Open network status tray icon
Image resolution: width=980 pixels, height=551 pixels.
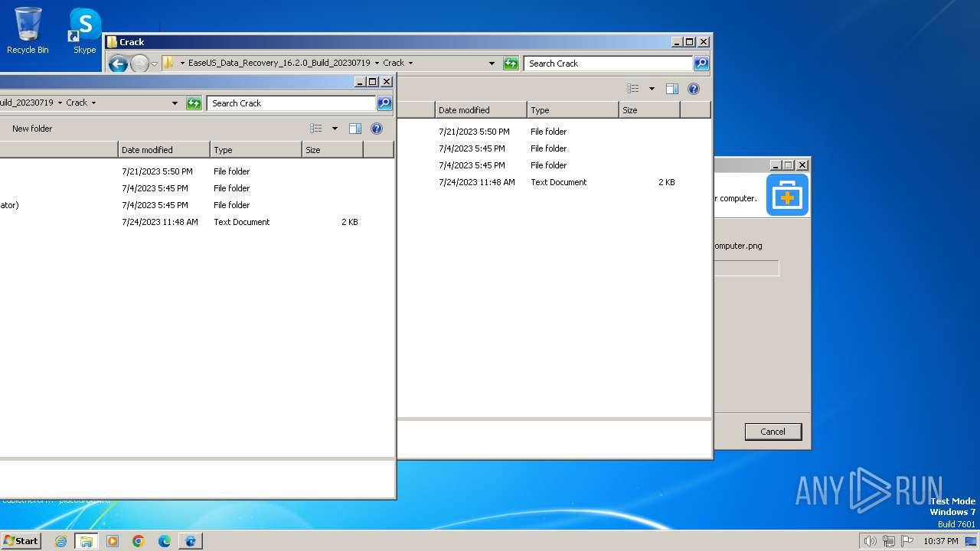889,541
